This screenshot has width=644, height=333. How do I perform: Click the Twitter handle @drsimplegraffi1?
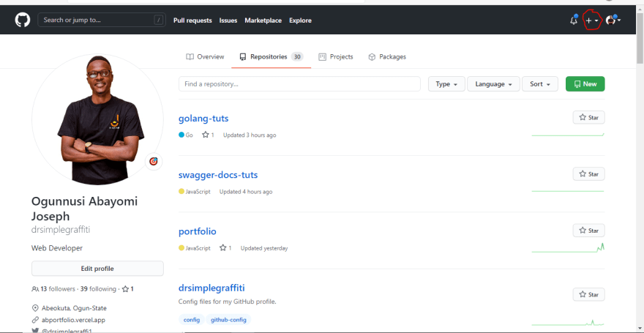[67, 331]
